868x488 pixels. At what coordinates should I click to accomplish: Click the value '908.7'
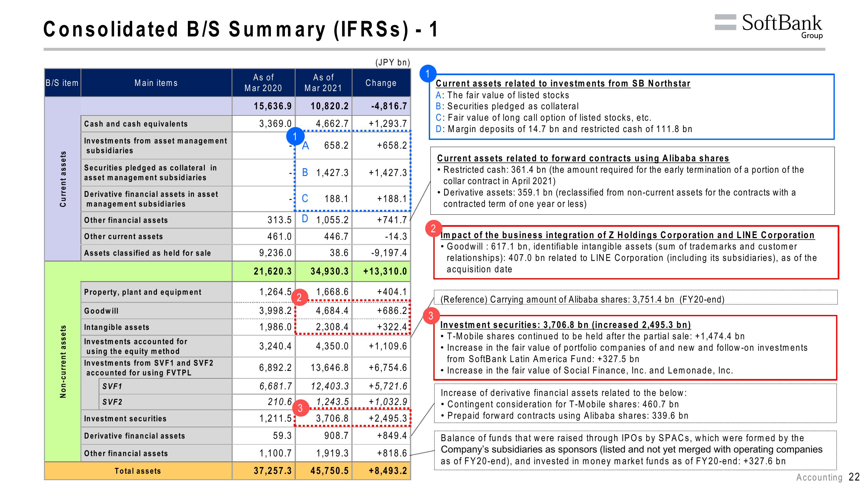click(336, 436)
